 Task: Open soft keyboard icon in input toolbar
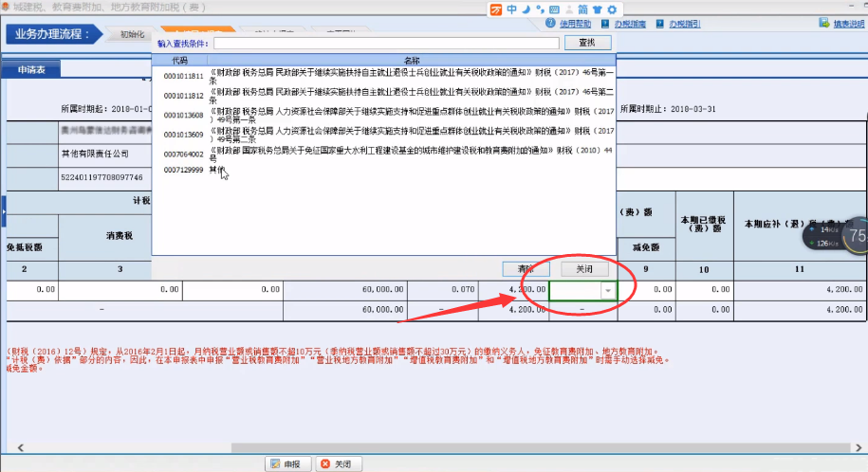(x=553, y=9)
